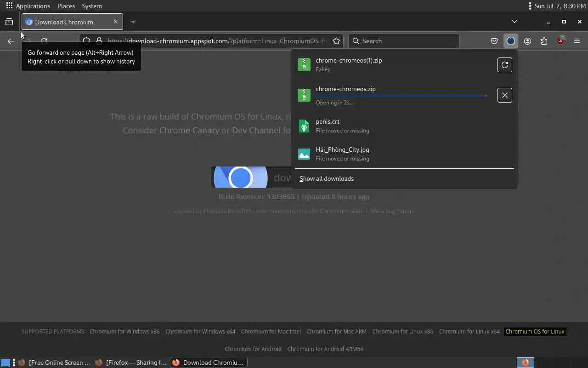Save page to Pocket icon
The height and width of the screenshot is (368, 588).
(494, 41)
